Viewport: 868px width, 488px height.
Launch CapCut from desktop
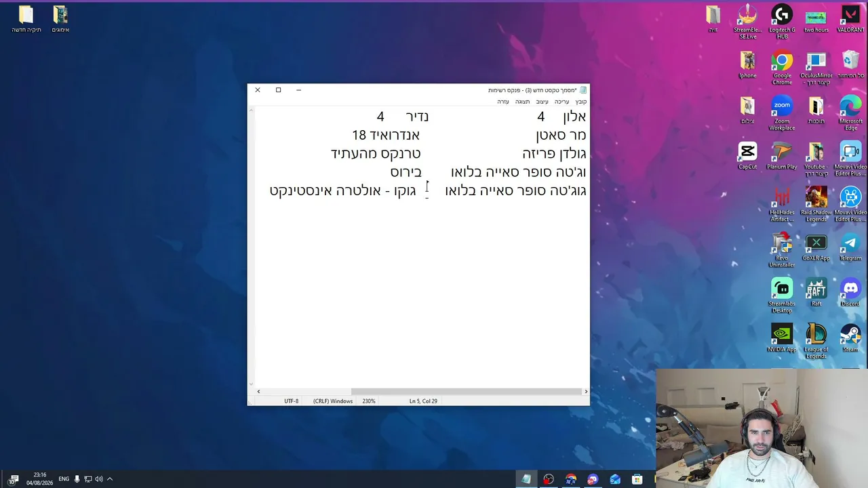pos(747,156)
